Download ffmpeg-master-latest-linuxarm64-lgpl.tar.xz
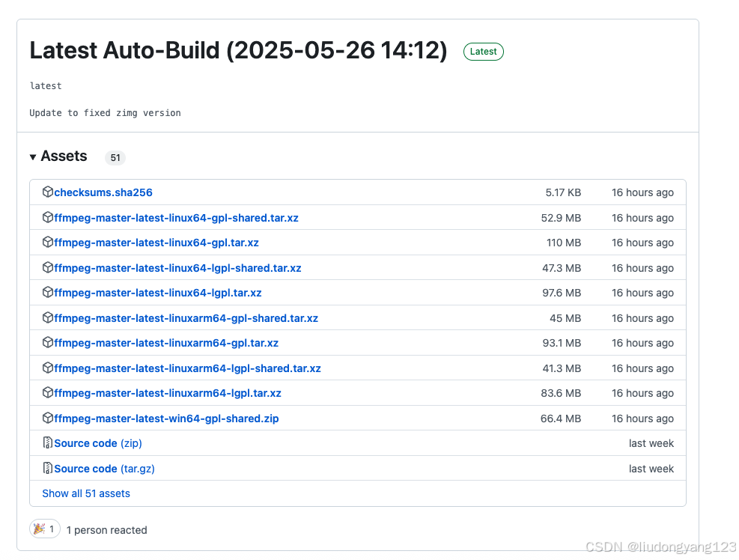 point(168,393)
